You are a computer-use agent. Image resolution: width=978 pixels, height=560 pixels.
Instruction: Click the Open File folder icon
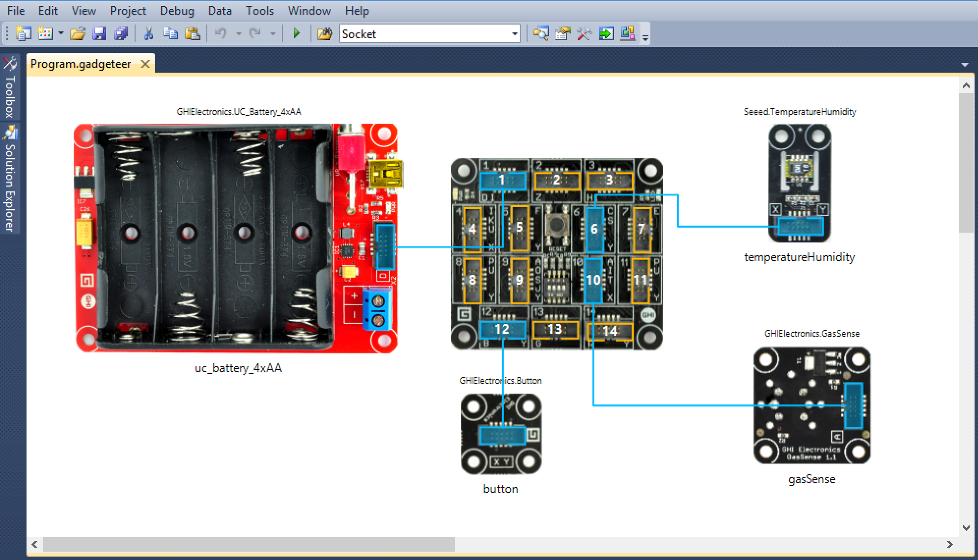point(78,33)
